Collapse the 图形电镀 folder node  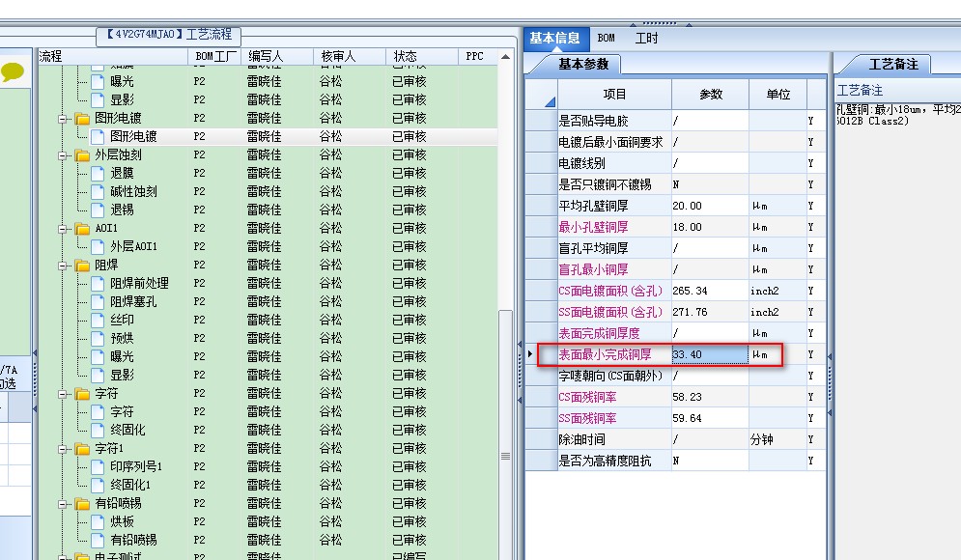63,119
